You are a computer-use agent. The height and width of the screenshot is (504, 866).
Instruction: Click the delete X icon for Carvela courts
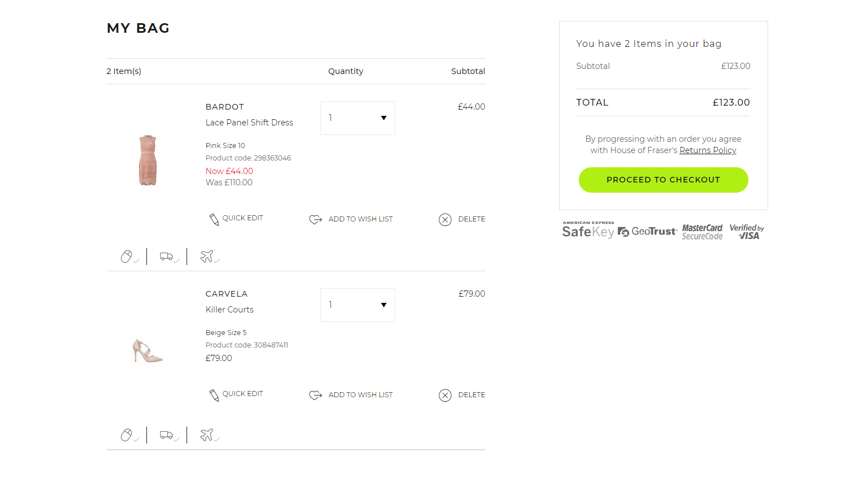click(445, 396)
